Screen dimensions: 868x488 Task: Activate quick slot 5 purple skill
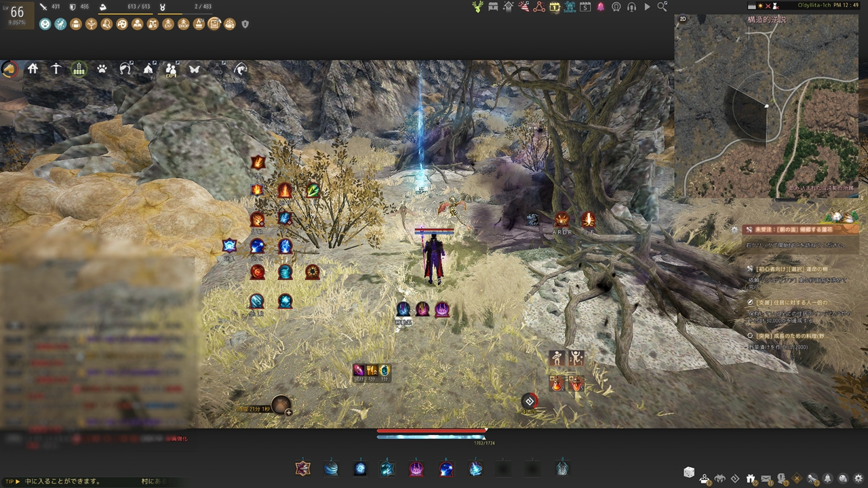coord(416,468)
